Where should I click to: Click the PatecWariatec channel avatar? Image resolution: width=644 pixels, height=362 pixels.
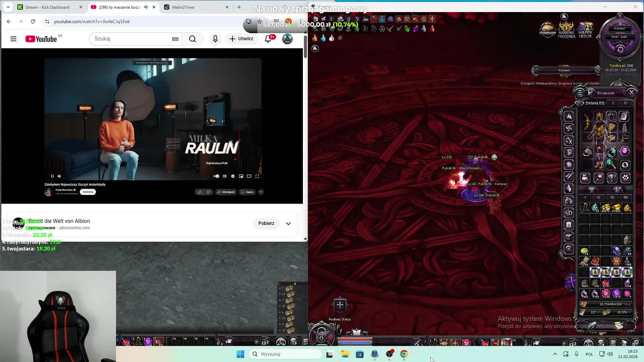coord(48,192)
